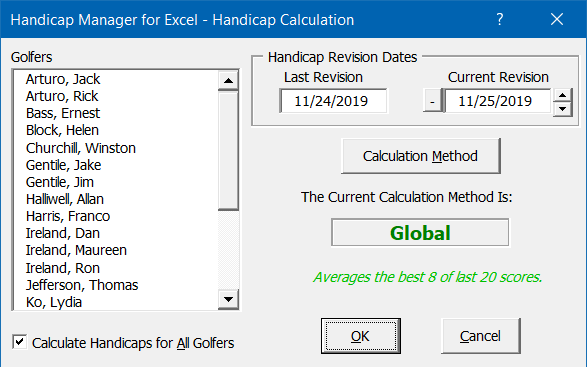Click the Cancel button
Image resolution: width=587 pixels, height=367 pixels.
pos(480,336)
